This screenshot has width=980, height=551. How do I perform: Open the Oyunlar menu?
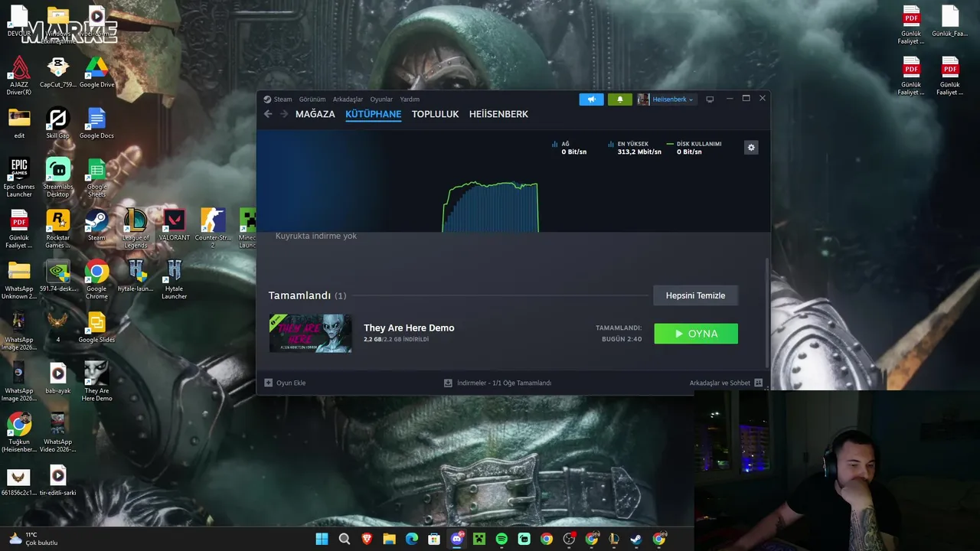pyautogui.click(x=381, y=99)
